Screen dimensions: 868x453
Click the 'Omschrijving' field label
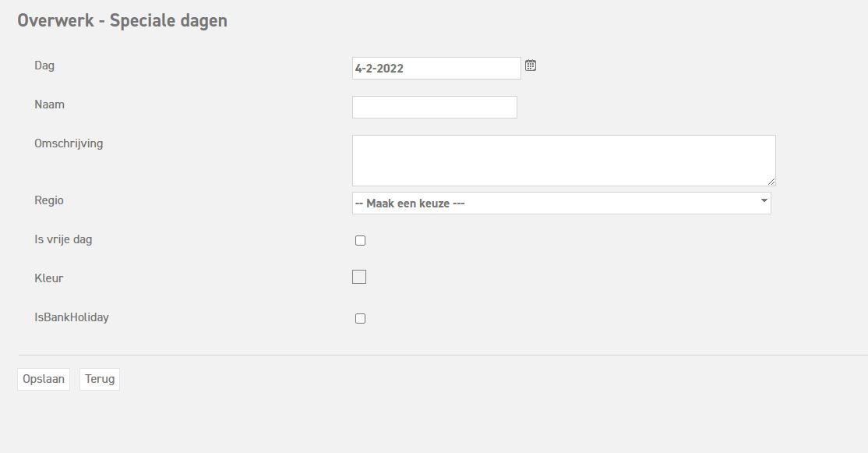[69, 143]
